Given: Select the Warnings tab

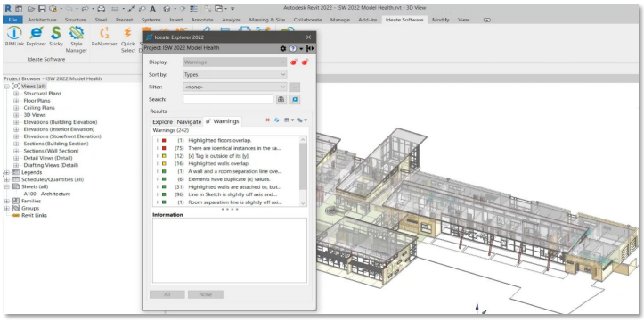Looking at the screenshot, I should point(222,121).
